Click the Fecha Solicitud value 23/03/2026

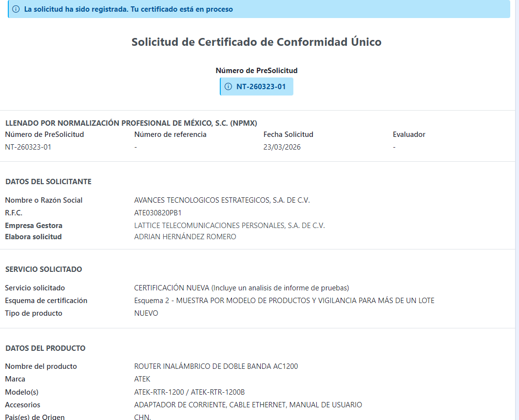coord(282,147)
